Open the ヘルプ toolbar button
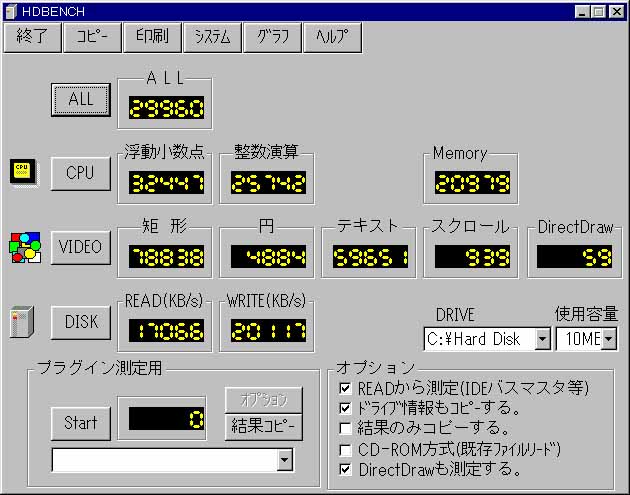 332,37
